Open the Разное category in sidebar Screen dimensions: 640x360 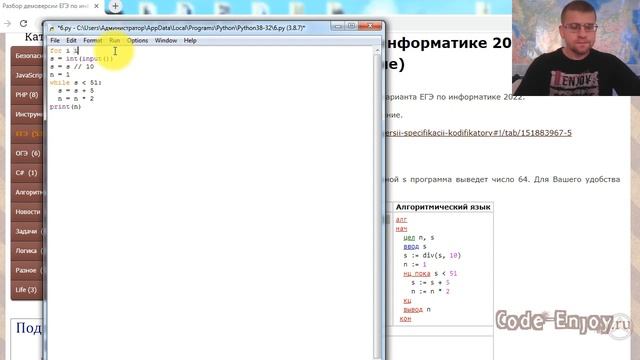pyautogui.click(x=27, y=270)
